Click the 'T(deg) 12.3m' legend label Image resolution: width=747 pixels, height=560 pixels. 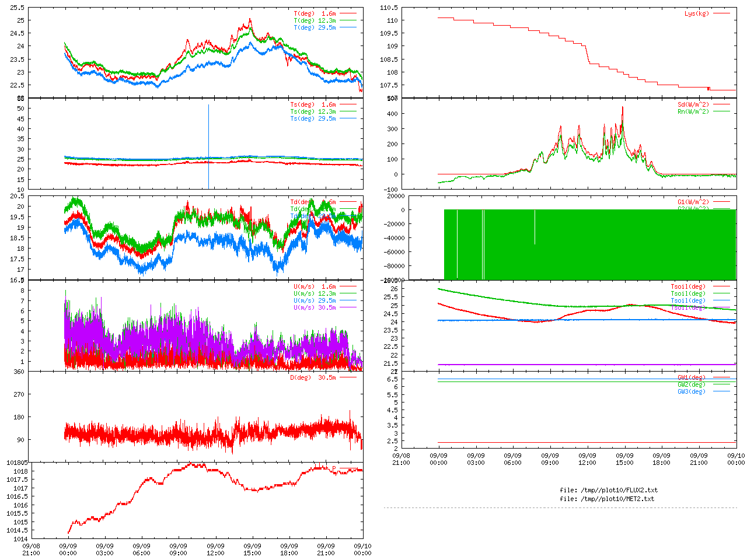tap(315, 20)
